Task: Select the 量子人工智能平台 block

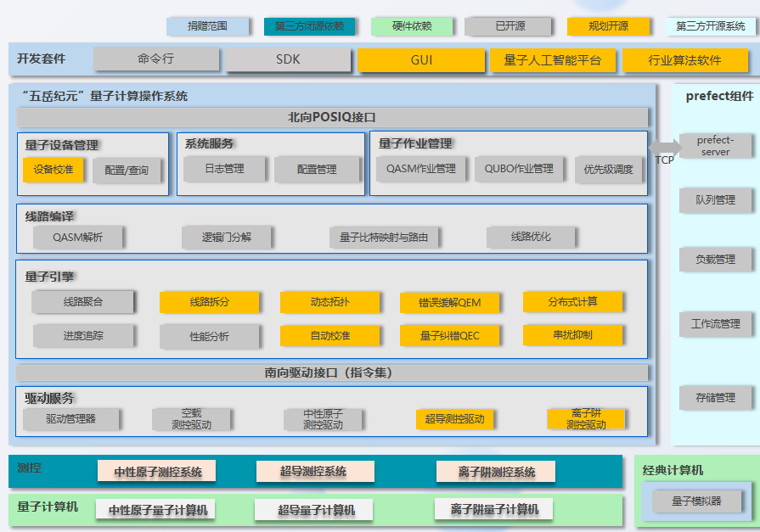Action: [x=552, y=60]
